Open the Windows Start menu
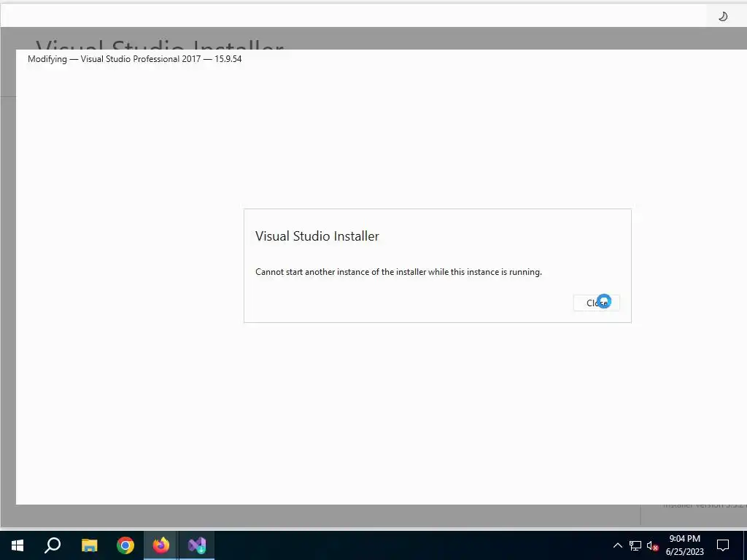The height and width of the screenshot is (560, 747). pyautogui.click(x=18, y=545)
